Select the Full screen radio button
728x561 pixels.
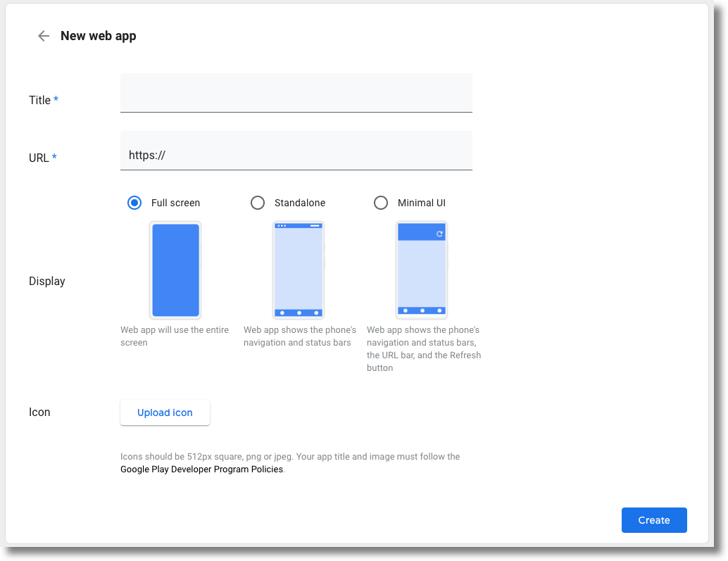(134, 203)
